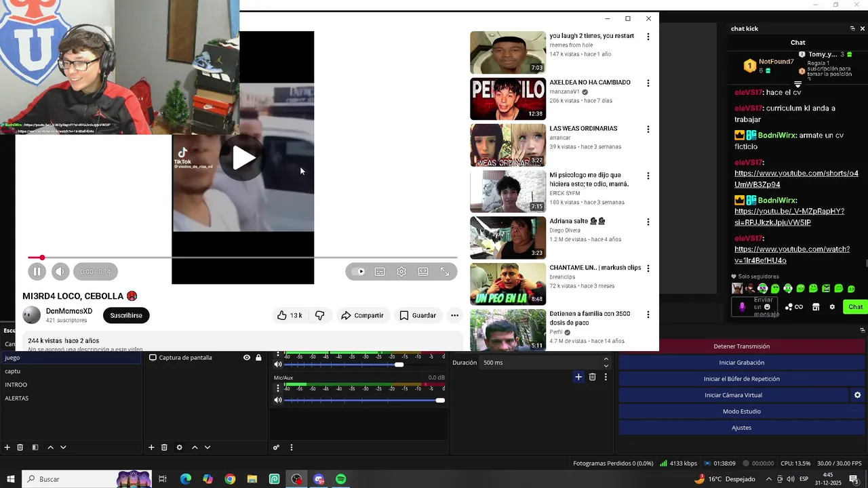Open options menu for 'you laugh 2 times' video
This screenshot has height=488, width=868.
point(648,37)
